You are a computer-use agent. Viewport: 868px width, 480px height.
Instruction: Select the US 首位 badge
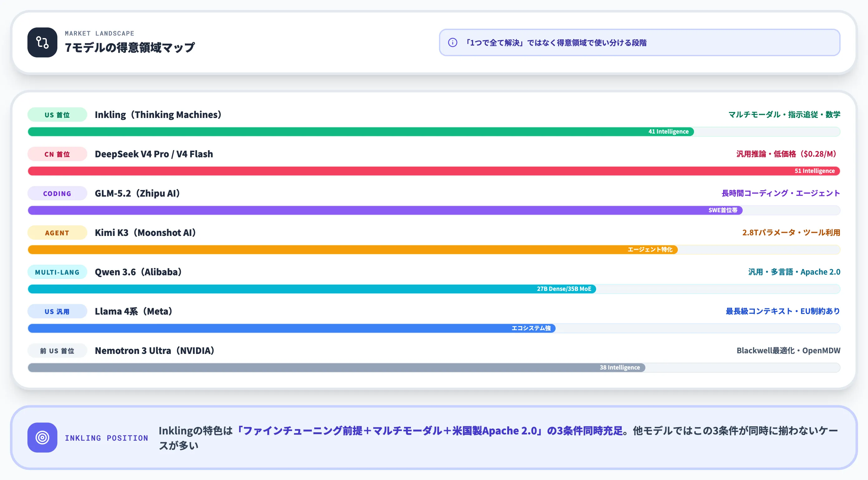click(x=57, y=115)
